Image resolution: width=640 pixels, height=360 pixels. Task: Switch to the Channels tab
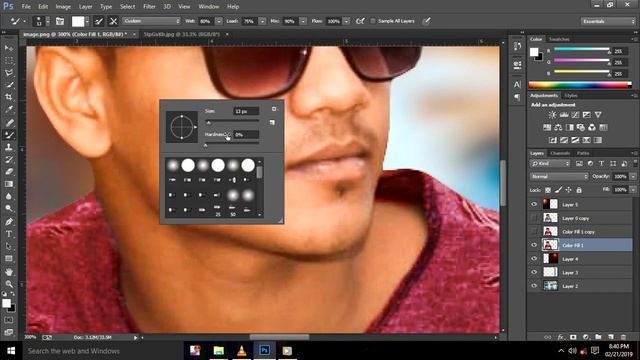(x=560, y=153)
